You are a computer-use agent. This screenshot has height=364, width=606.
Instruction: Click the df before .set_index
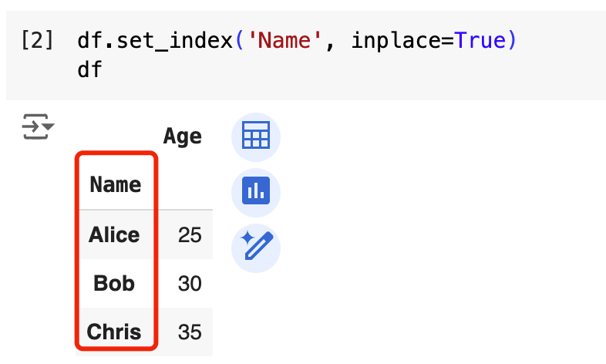(90, 41)
